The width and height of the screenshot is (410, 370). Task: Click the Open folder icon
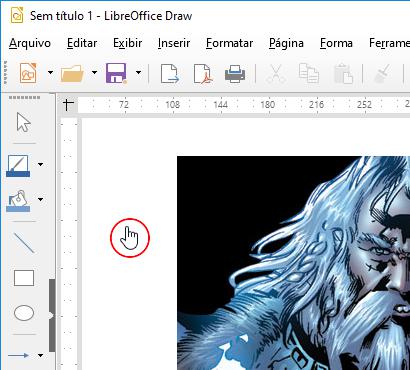click(x=72, y=73)
